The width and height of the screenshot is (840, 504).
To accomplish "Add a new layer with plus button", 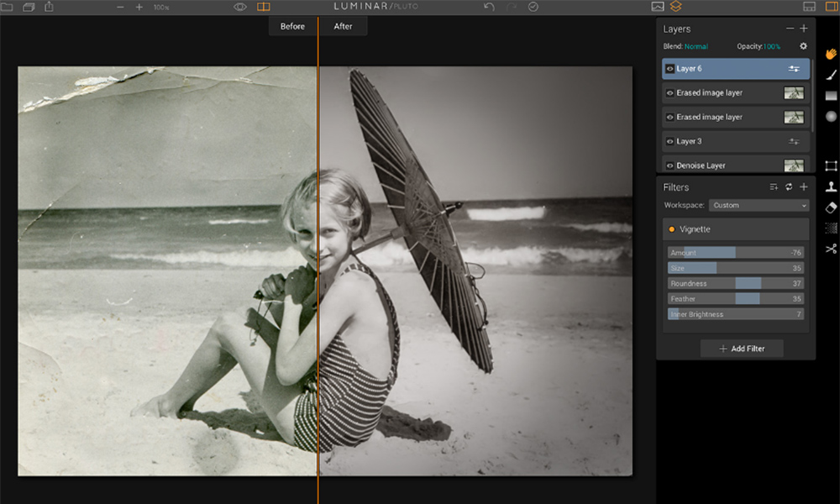I will pos(804,29).
